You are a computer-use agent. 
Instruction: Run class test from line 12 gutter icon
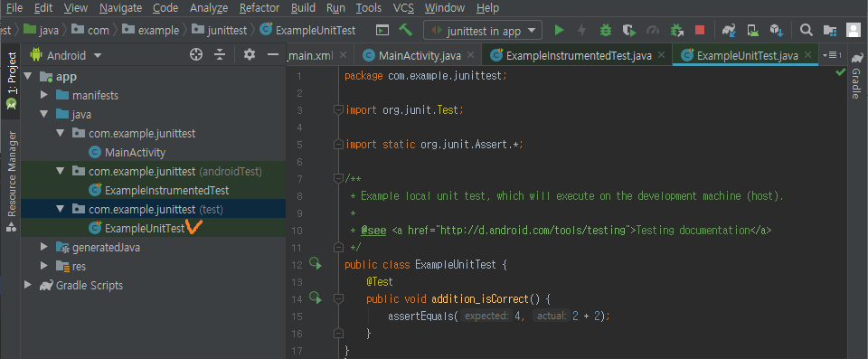point(316,264)
